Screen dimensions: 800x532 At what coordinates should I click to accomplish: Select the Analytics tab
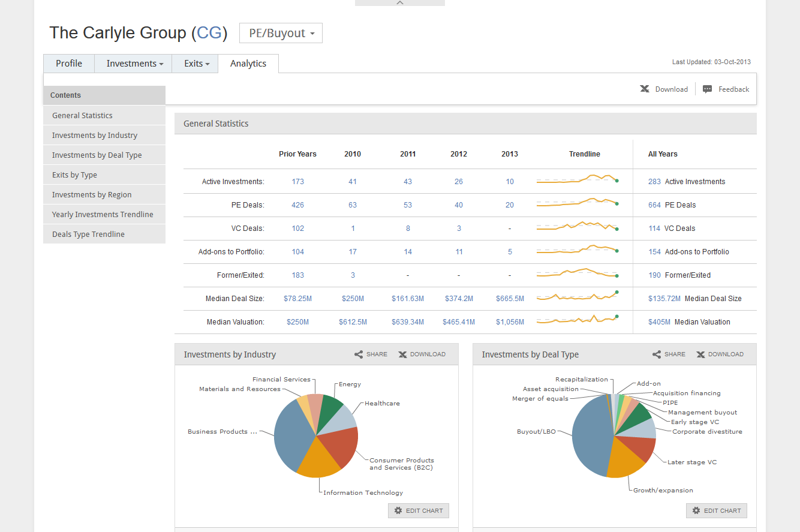coord(248,64)
